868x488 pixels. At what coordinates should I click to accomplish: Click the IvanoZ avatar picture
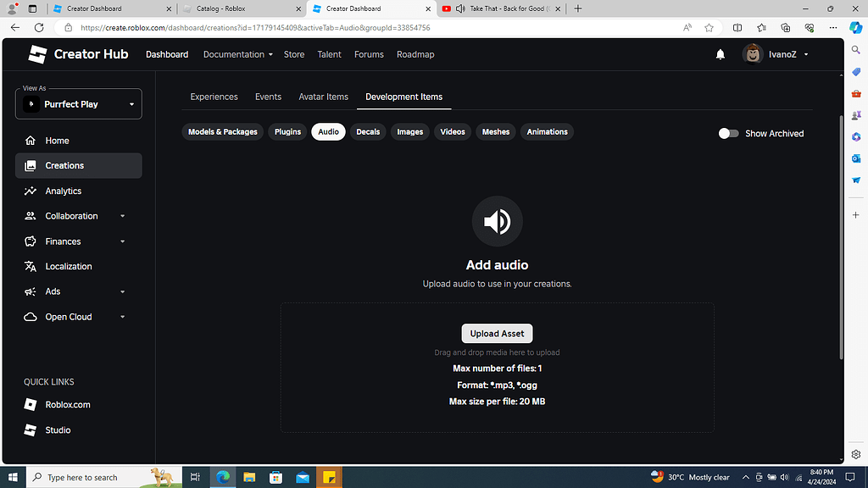click(753, 54)
